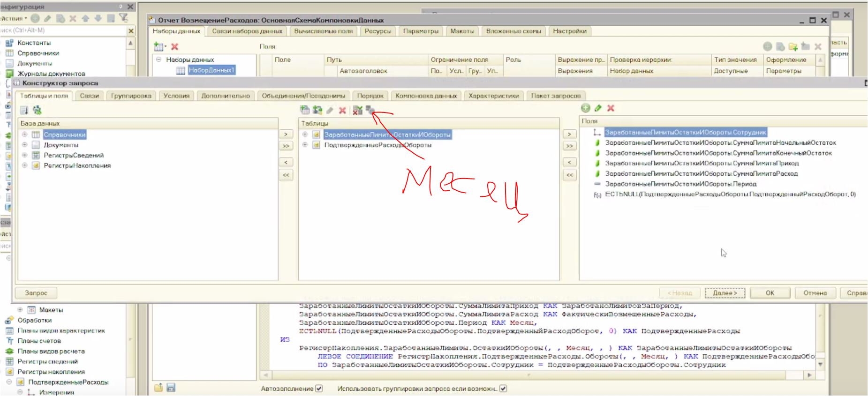Click load-from-file folder icon at bottom

[x=159, y=387]
